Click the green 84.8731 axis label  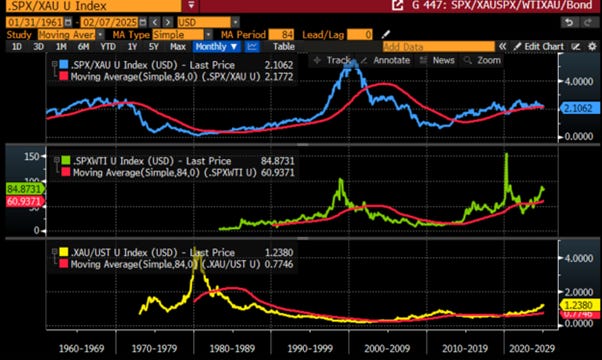point(24,188)
